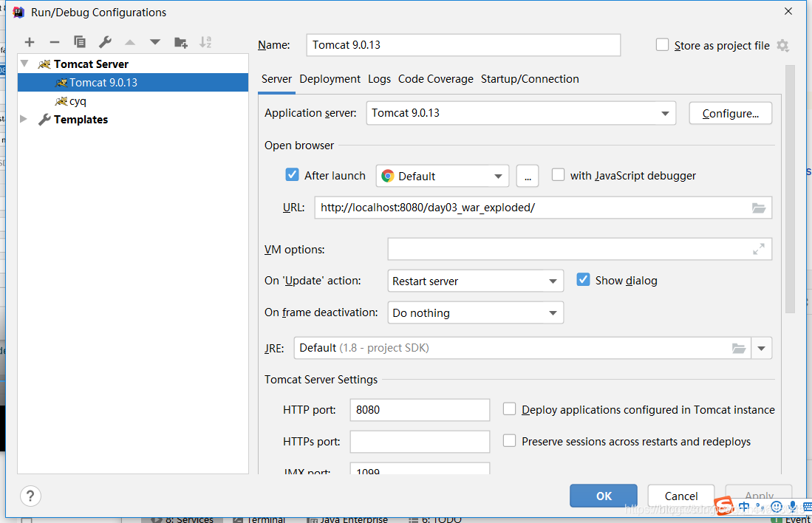This screenshot has height=523, width=812.
Task: Switch to the Server tab
Action: pos(276,79)
